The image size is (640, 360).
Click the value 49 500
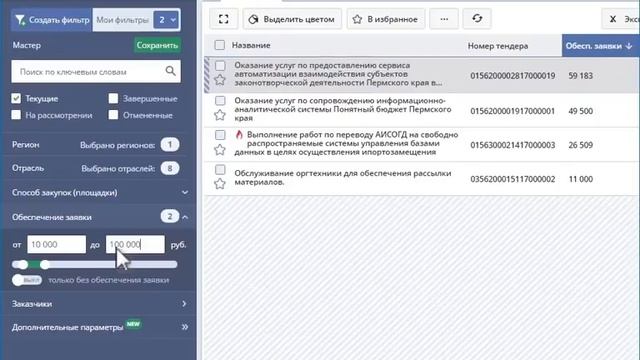(x=580, y=111)
